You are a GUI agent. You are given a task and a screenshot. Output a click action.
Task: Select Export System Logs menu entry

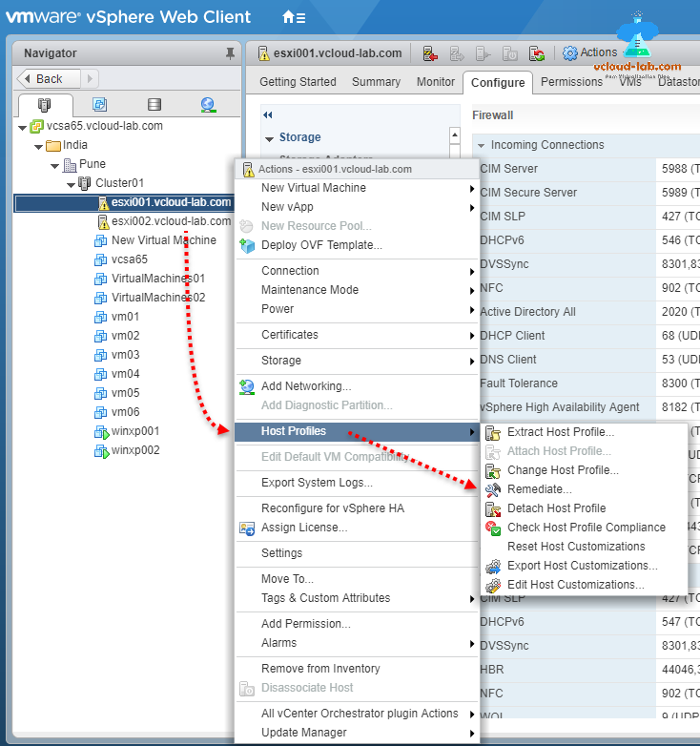coord(357,483)
